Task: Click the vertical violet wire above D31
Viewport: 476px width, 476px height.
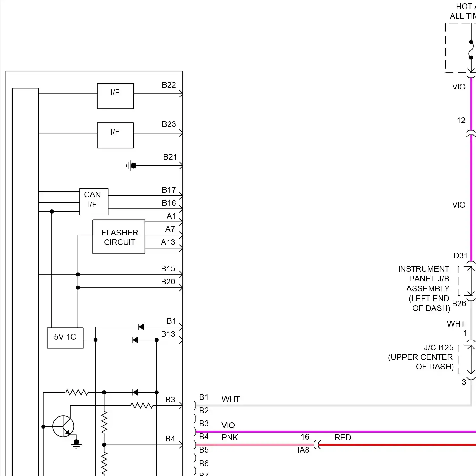Action: coord(471,198)
